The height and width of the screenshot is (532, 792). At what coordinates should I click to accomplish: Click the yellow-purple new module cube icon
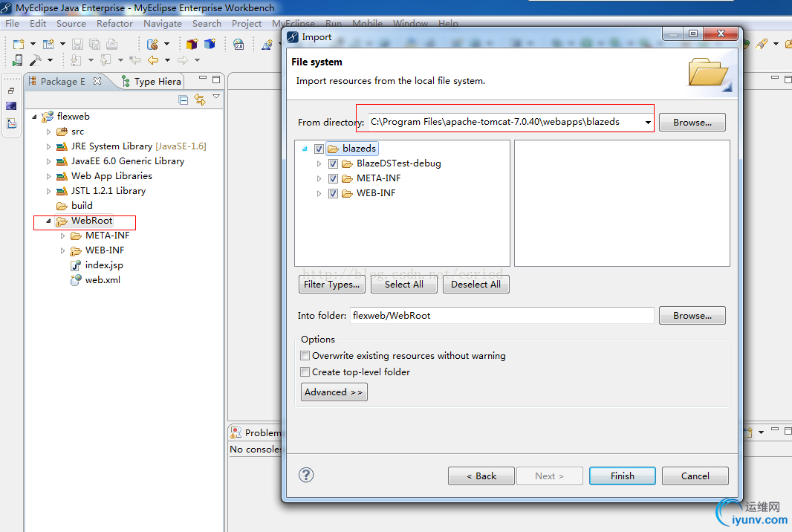click(192, 44)
